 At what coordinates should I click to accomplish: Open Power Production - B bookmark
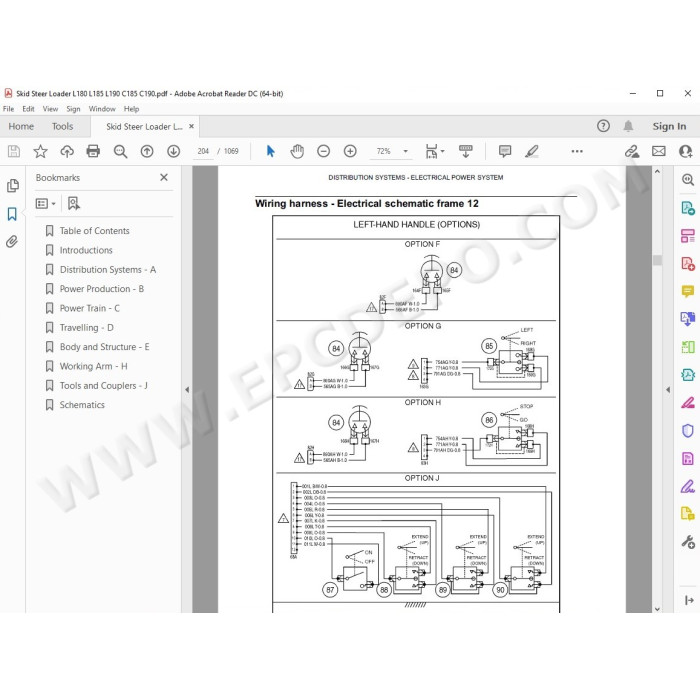click(102, 289)
